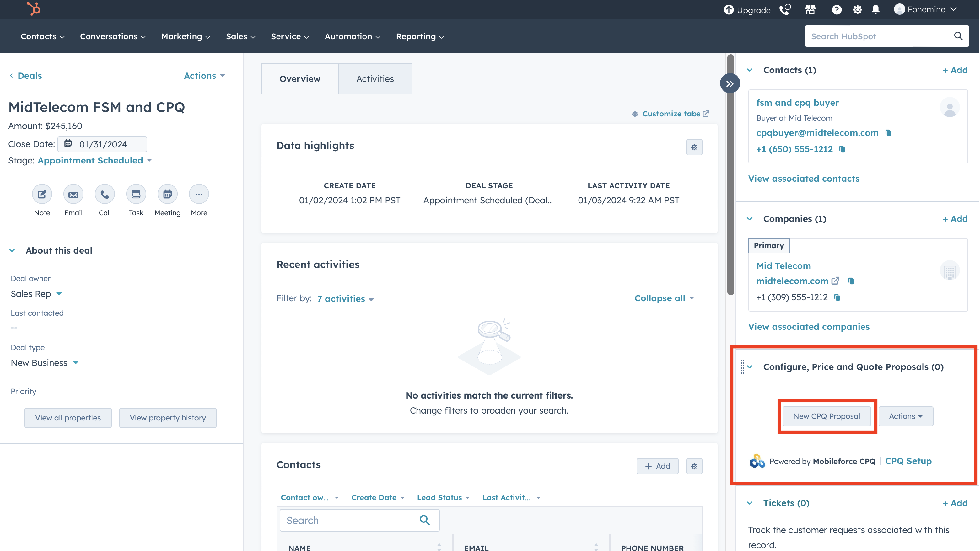Image resolution: width=980 pixels, height=551 pixels.
Task: Click the search magnifier in Search HubSpot
Action: click(x=958, y=36)
